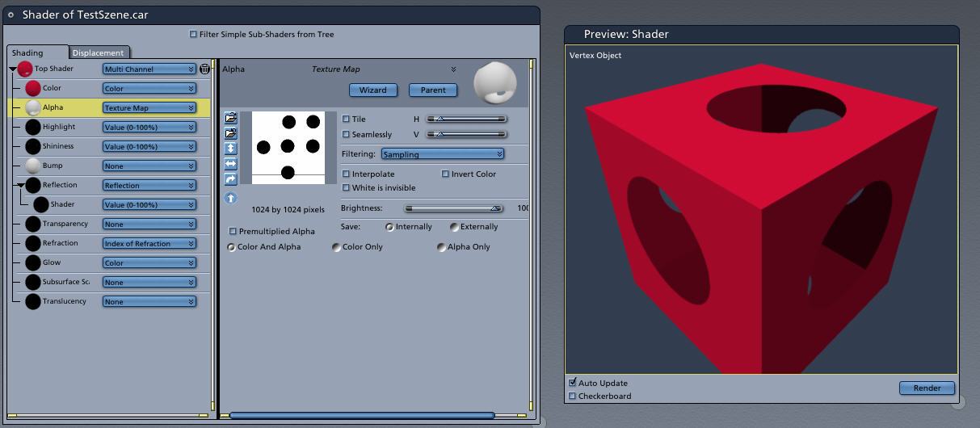Click the Shader sub-channel black sphere
Screen dimensions: 980x428
click(x=41, y=204)
